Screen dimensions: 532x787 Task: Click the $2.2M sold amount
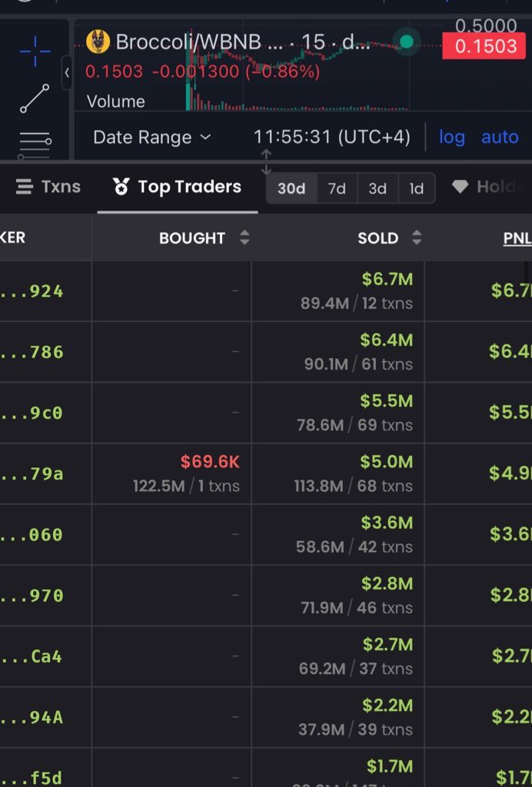coord(387,706)
